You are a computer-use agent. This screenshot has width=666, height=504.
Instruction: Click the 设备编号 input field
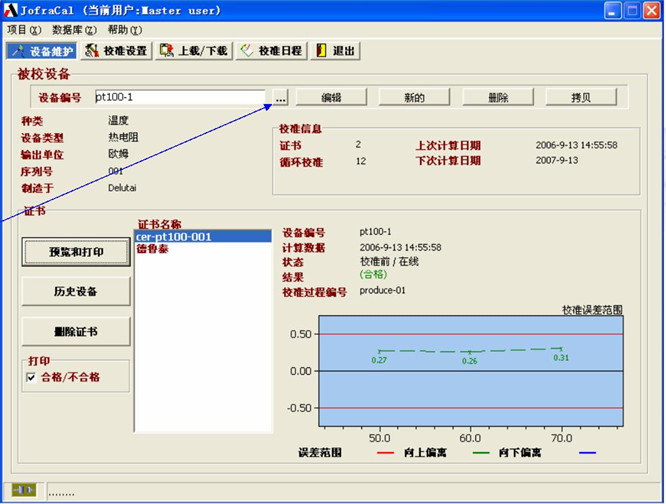coord(178,98)
